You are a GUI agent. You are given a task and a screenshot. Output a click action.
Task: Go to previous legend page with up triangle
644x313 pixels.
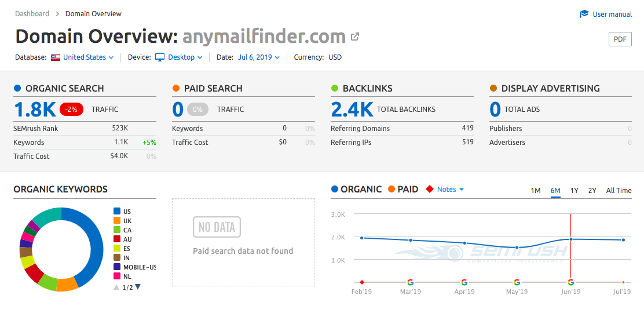click(116, 287)
